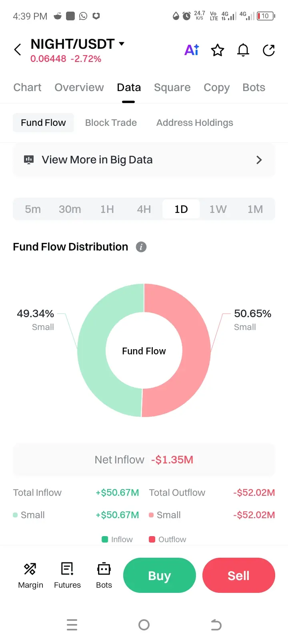Open Fund Flow Distribution info icon
Viewport: 288px width, 644px height.
(141, 247)
